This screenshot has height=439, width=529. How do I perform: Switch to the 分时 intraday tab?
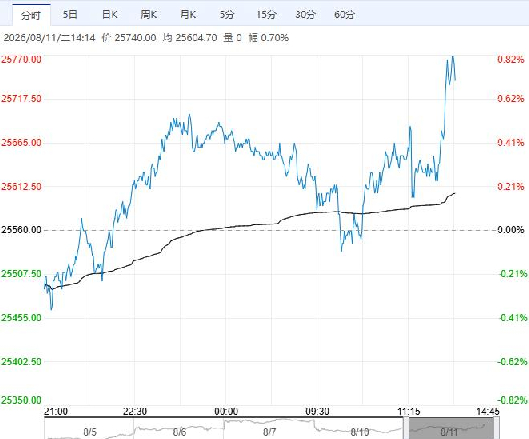tap(31, 15)
